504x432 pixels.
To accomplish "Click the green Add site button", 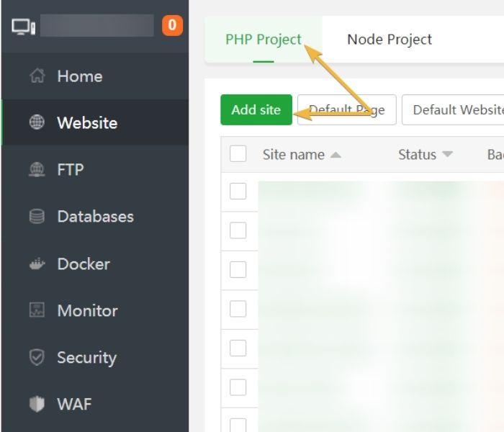I will point(256,110).
